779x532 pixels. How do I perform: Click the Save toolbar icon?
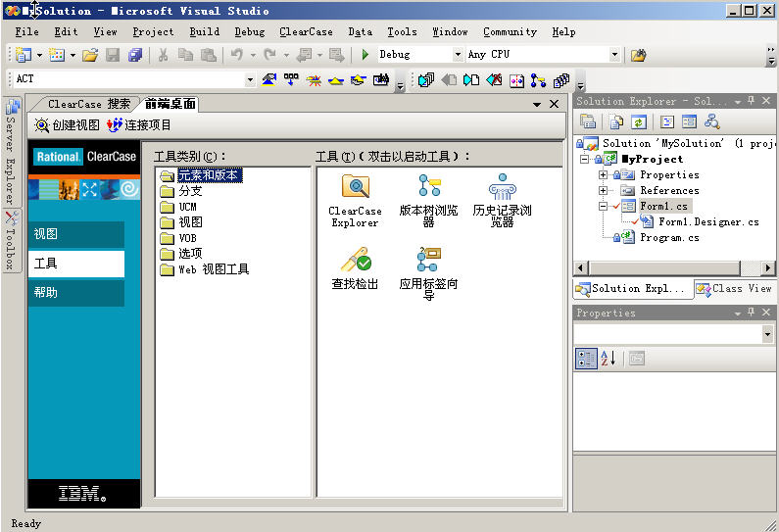point(113,55)
